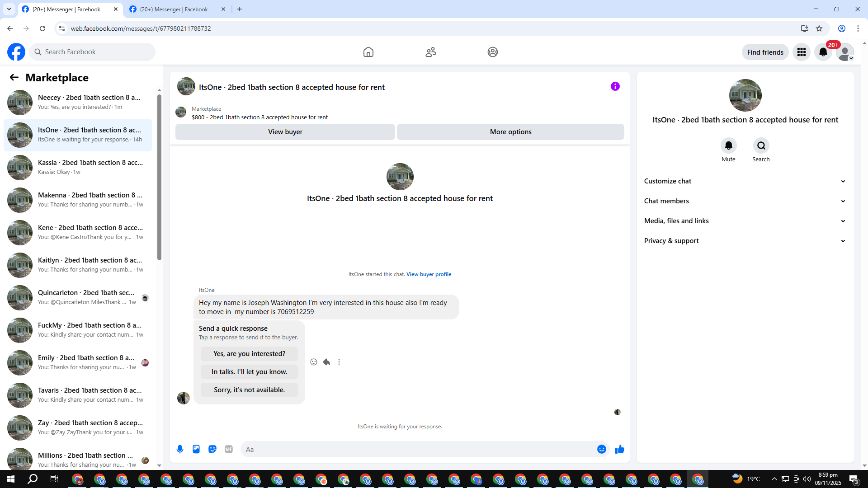Bookmark this page with the star icon
This screenshot has height=488, width=868.
pyautogui.click(x=819, y=28)
